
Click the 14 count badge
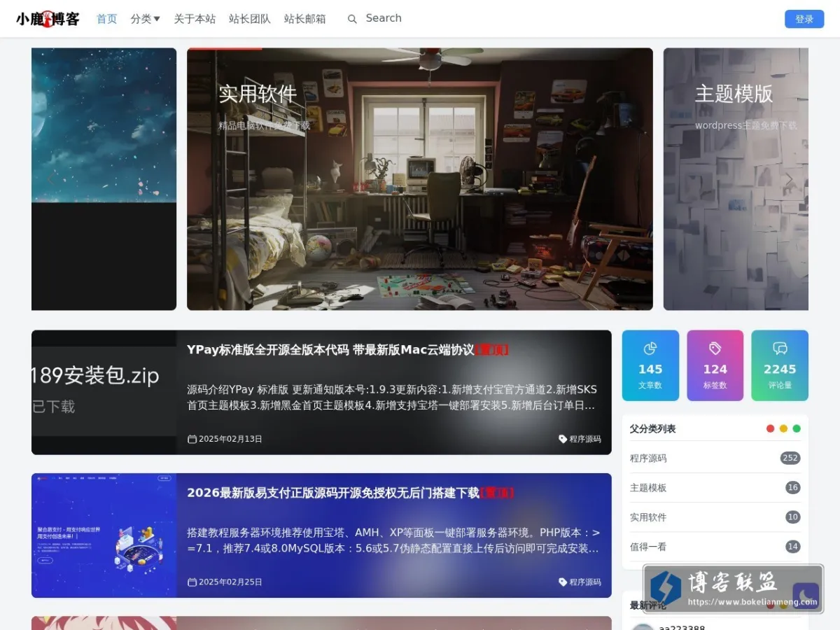pyautogui.click(x=792, y=547)
